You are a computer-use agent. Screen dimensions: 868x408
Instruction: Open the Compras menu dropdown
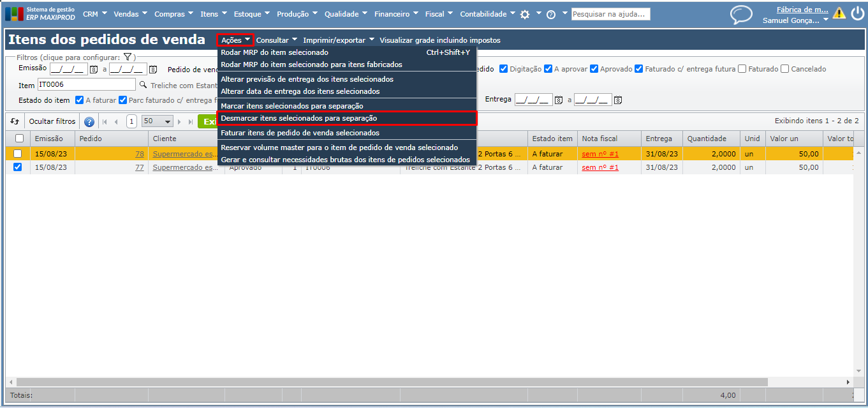[174, 14]
